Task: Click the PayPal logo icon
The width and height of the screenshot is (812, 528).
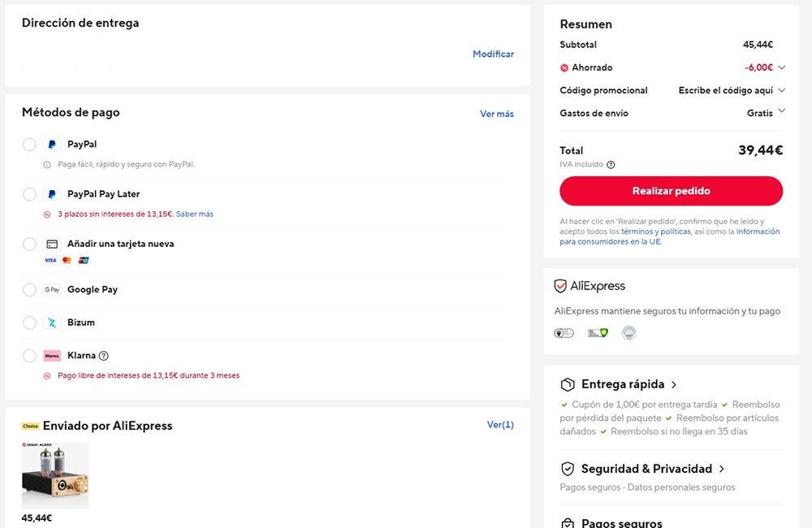Action: point(52,145)
